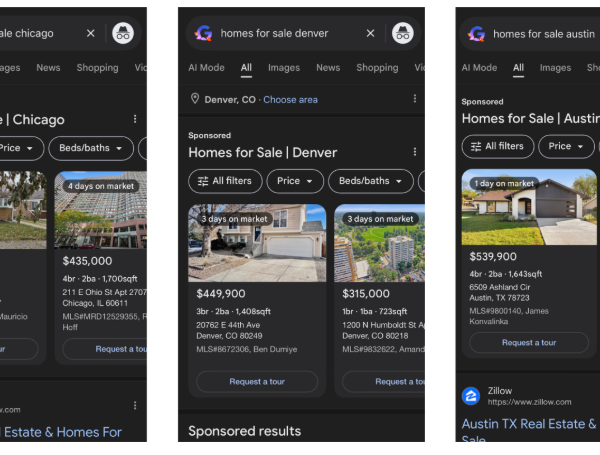600x455 pixels.
Task: Open All filters in Austin panel
Action: click(x=498, y=146)
